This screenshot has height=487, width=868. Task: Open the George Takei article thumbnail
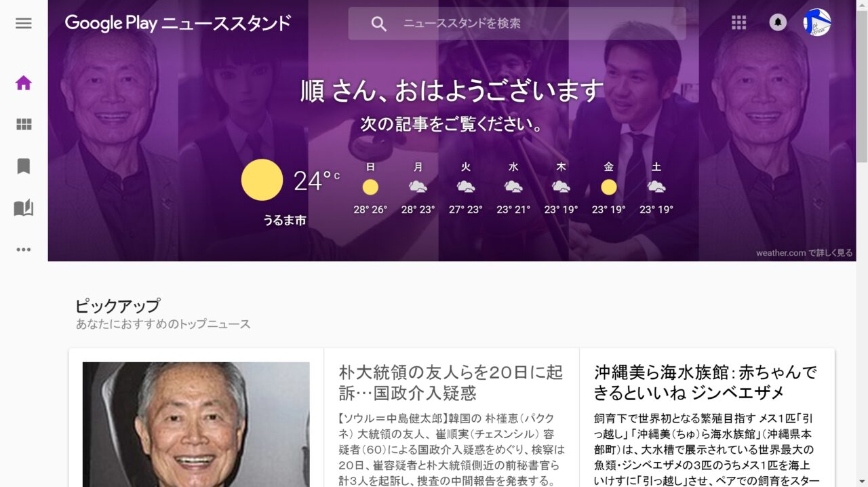(196, 424)
